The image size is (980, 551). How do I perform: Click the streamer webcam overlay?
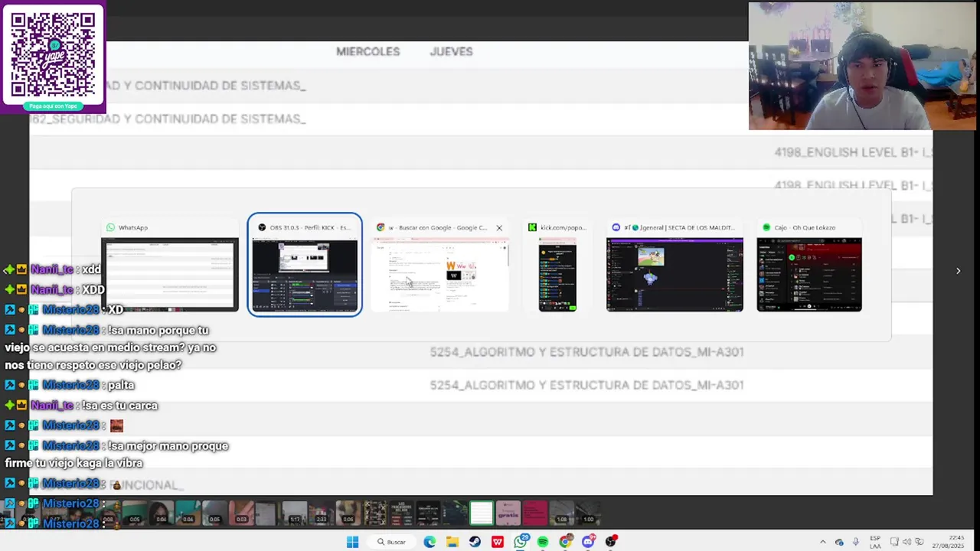coord(863,67)
